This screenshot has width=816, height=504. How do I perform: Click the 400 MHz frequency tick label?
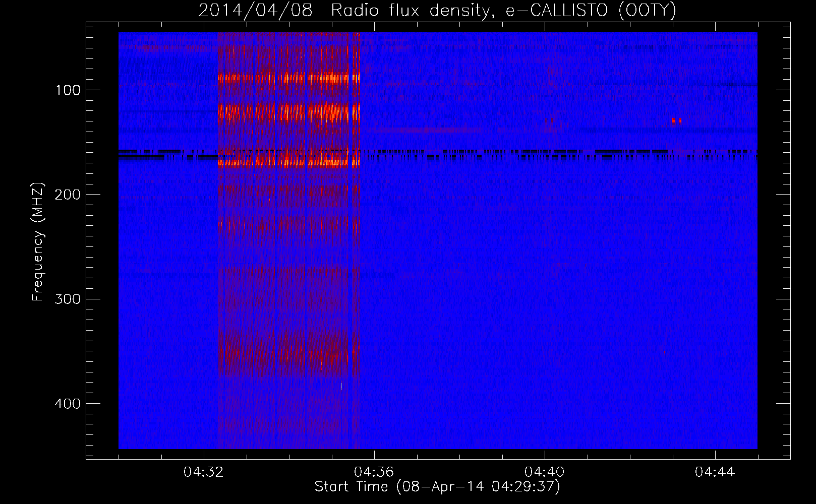[68, 404]
